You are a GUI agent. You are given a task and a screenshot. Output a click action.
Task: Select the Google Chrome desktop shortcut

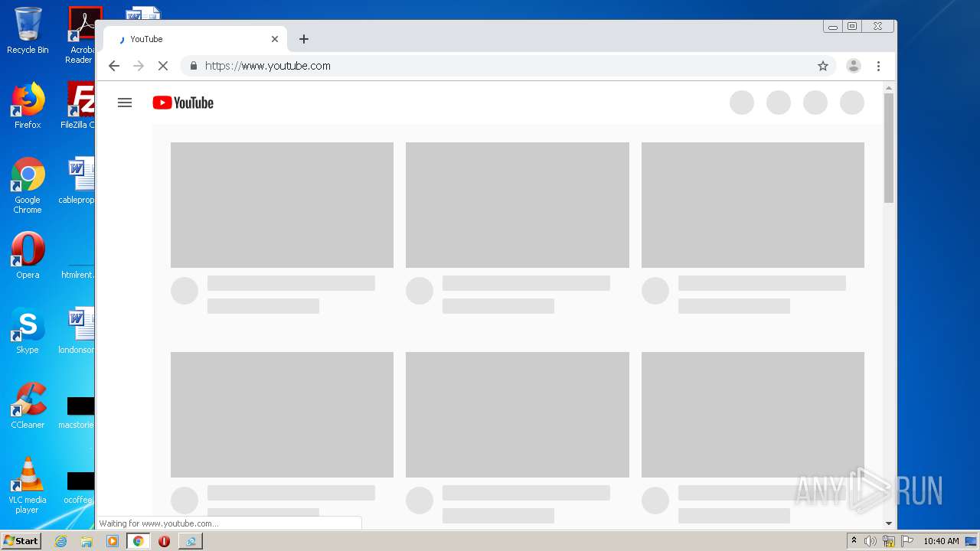pos(28,185)
